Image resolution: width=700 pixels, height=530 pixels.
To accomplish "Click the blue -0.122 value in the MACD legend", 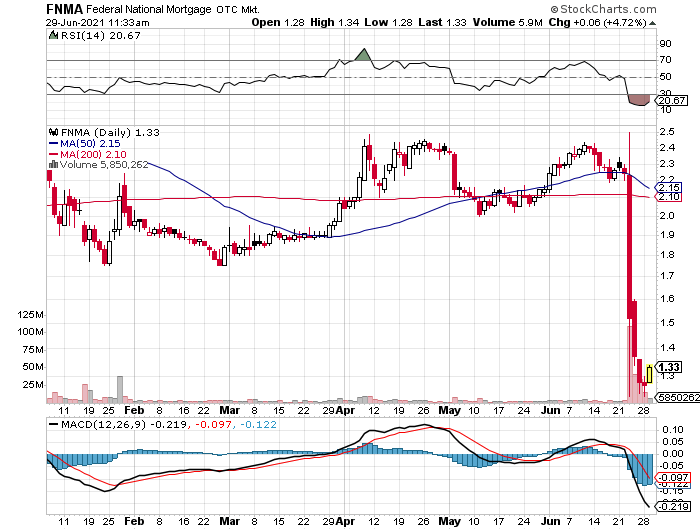I will coord(258,424).
